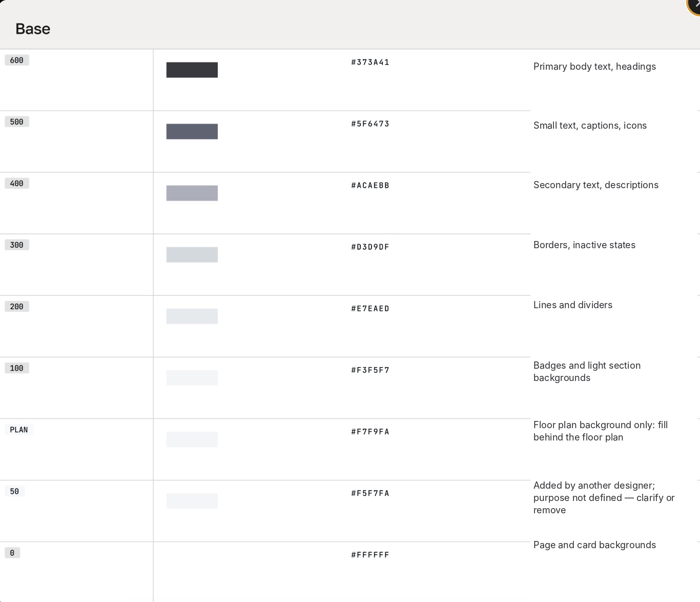The image size is (700, 602).
Task: Click the 300 shade badge
Action: pos(17,245)
